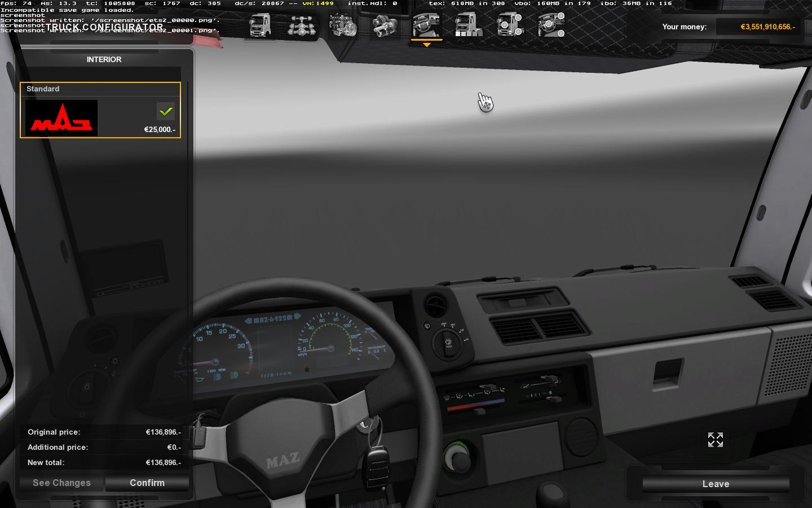Click the INTERIOR panel header
Screen dimensions: 812x508
pos(104,59)
